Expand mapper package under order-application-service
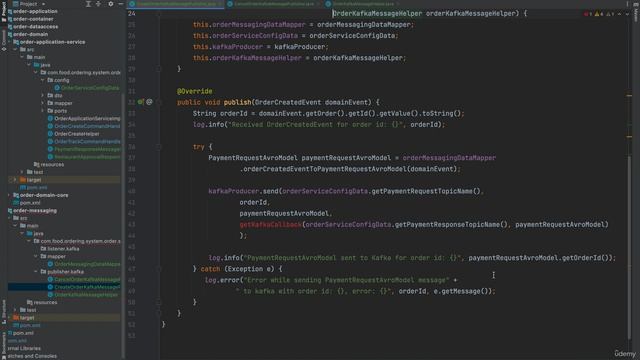 (x=42, y=103)
